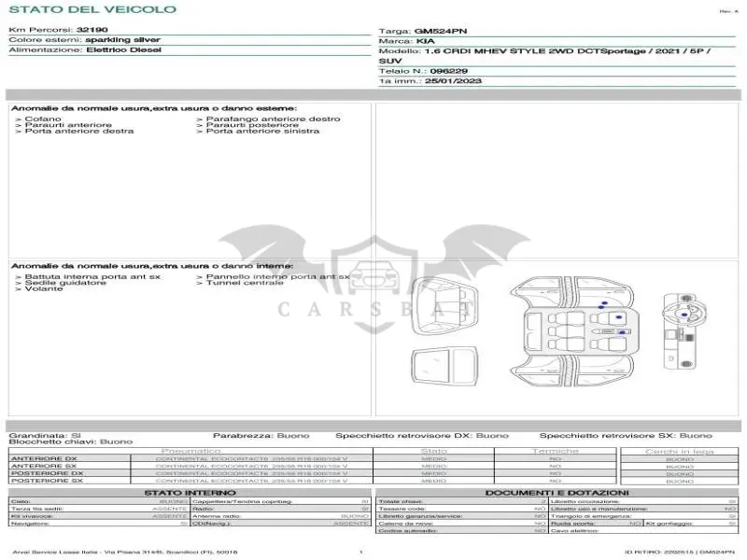Click the STATO INTERNO section header
Screen dimensions: 747x560
point(190,493)
